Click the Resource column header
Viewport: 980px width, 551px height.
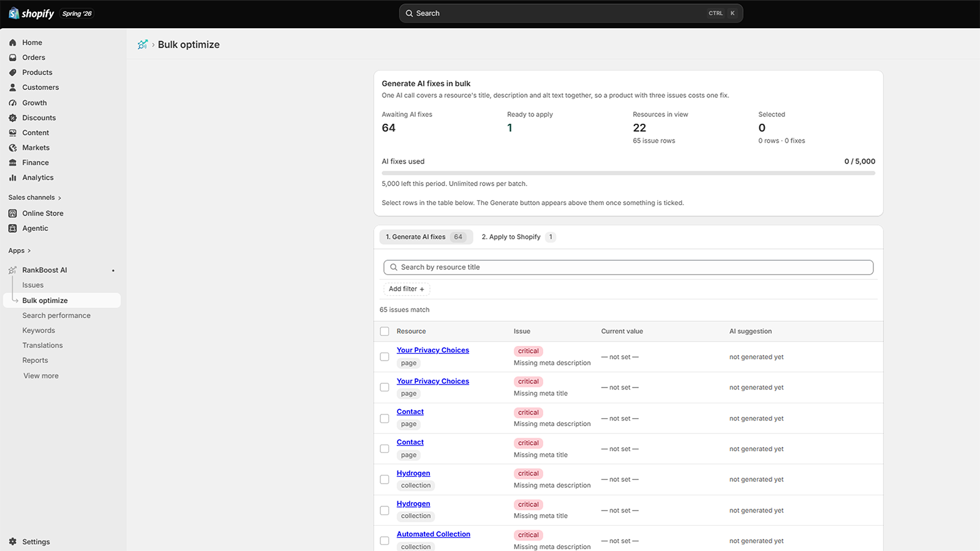(412, 331)
